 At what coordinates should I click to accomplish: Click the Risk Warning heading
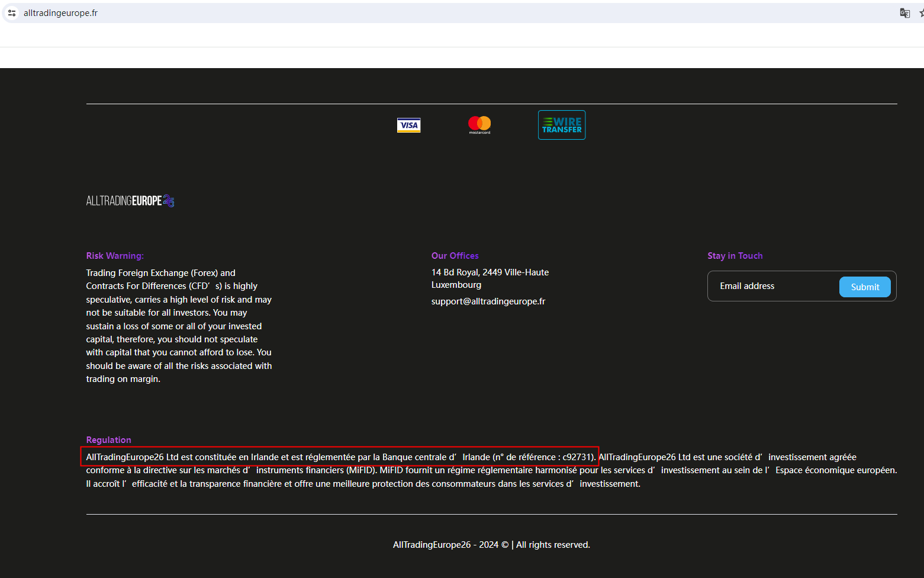coord(115,256)
